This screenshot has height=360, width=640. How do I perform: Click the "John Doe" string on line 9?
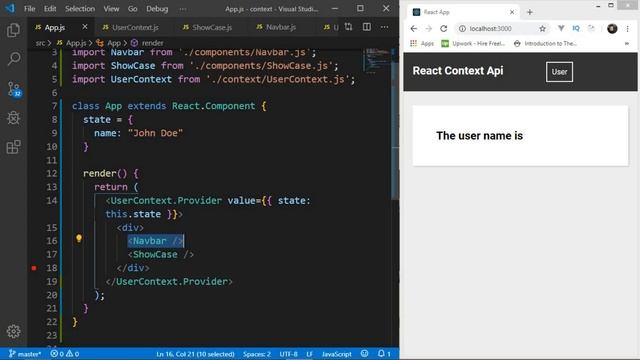coord(155,133)
